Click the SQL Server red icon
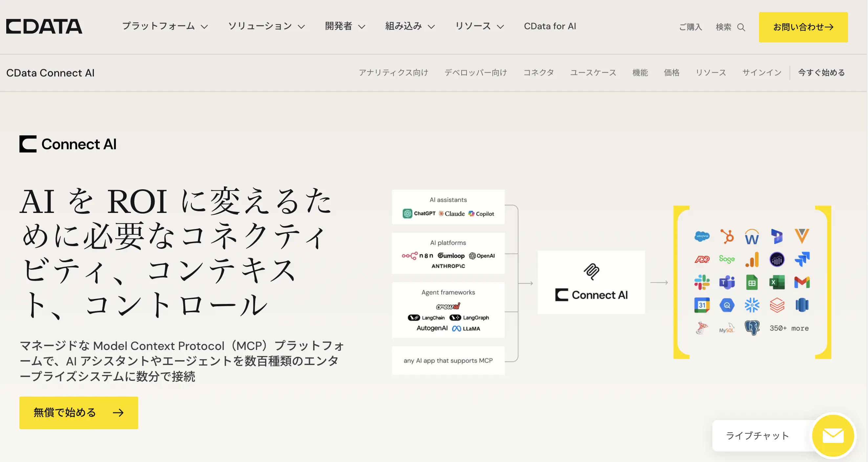The width and height of the screenshot is (868, 462). coord(702,328)
